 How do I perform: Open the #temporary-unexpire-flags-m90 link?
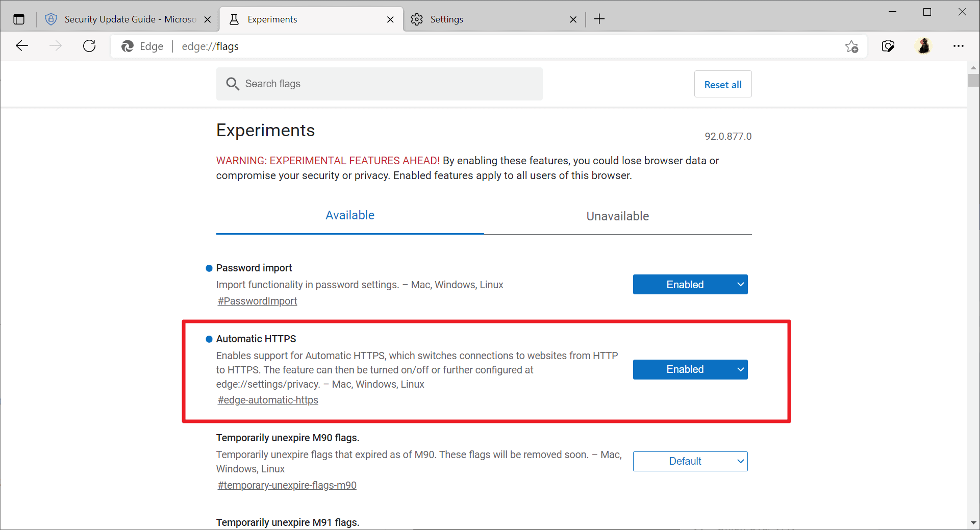287,485
